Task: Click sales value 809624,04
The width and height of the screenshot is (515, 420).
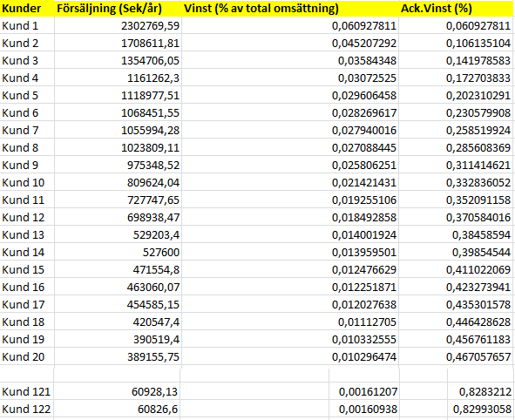Action: (118, 182)
